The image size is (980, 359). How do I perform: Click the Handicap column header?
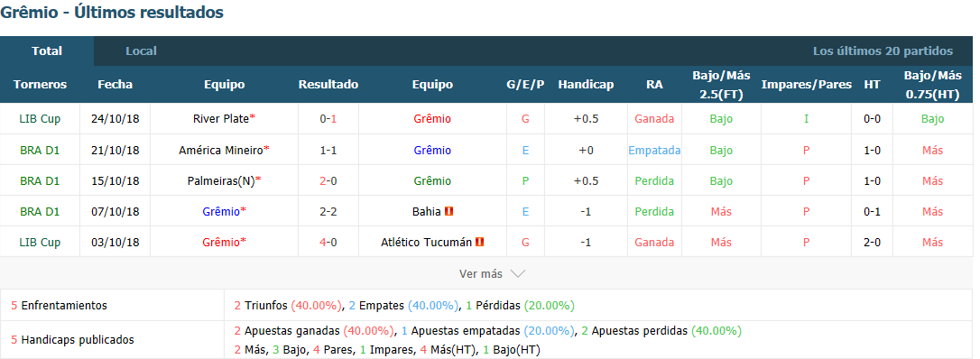[x=586, y=84]
